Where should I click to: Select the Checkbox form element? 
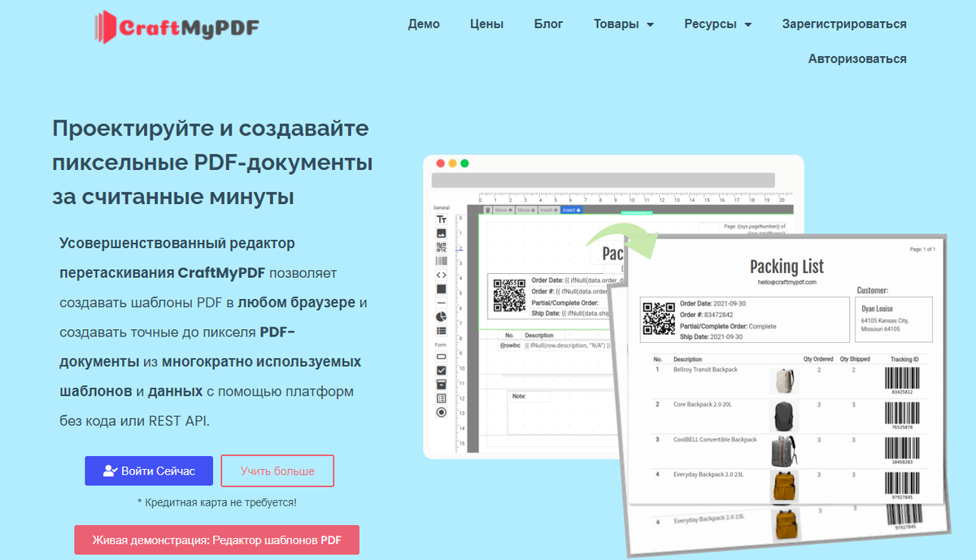(x=440, y=371)
